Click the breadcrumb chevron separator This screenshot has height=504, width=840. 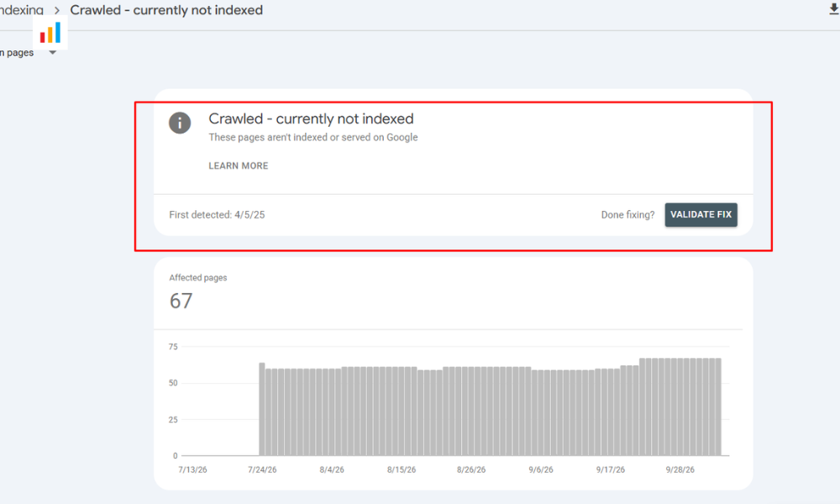pos(57,10)
